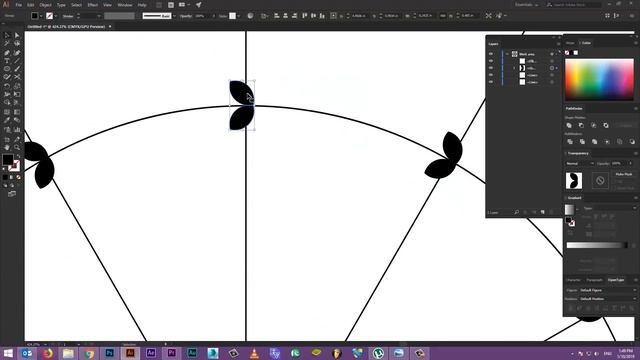Open Photoshop from the Windows taskbar
This screenshot has height=360, width=640.
tap(109, 353)
